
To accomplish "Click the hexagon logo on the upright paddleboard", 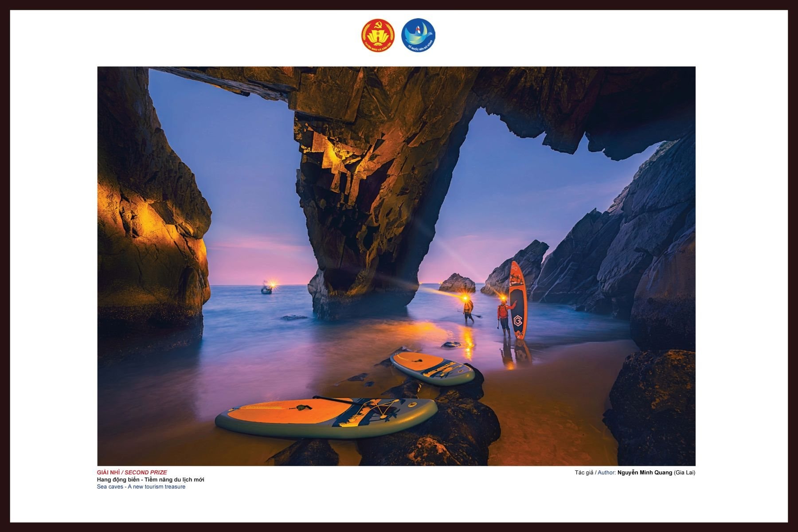I will [x=517, y=320].
